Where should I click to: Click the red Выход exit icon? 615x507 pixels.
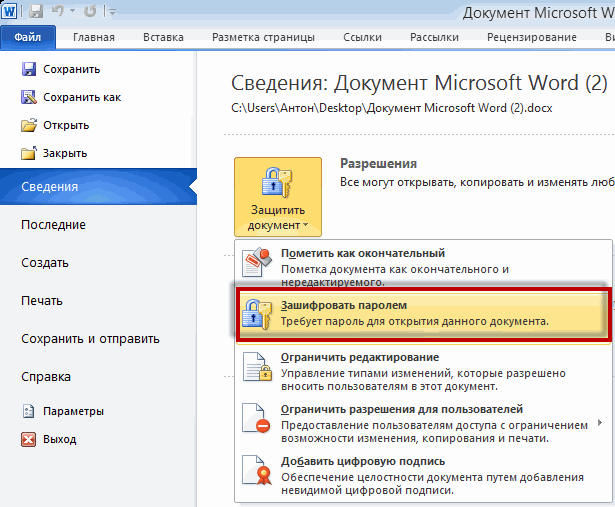tap(28, 439)
